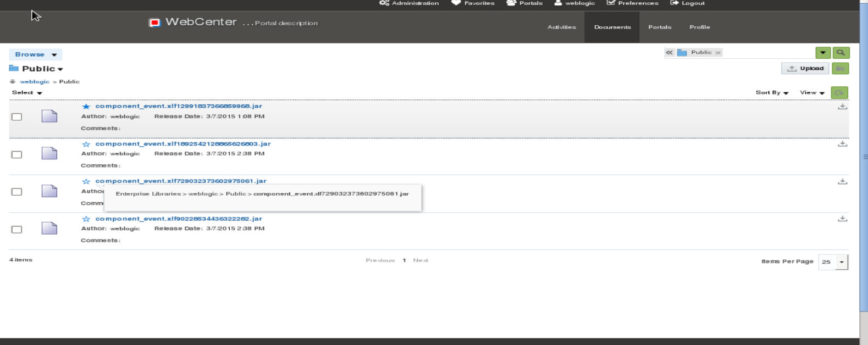Click the Preferences checkmark icon

[611, 3]
